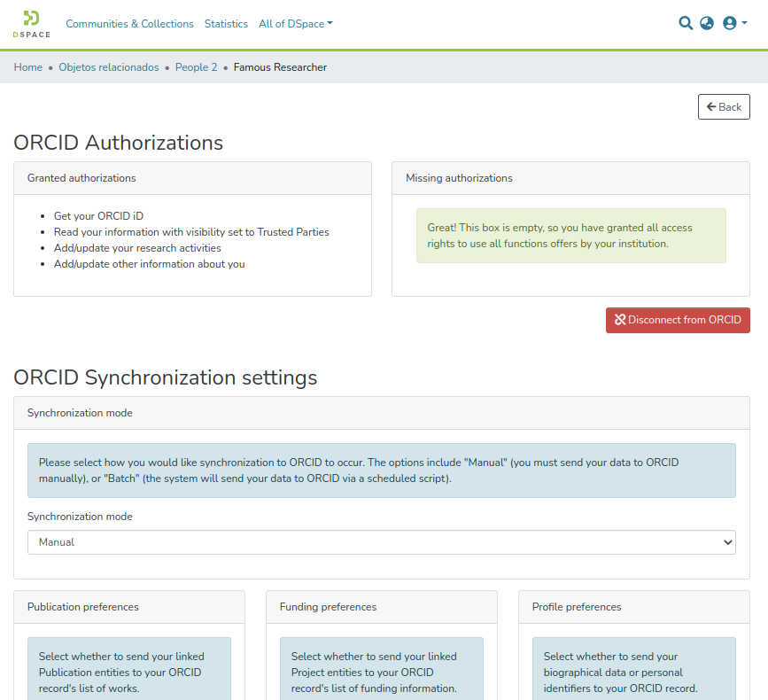Open People 2 breadcrumb link
The image size is (768, 700).
click(196, 67)
